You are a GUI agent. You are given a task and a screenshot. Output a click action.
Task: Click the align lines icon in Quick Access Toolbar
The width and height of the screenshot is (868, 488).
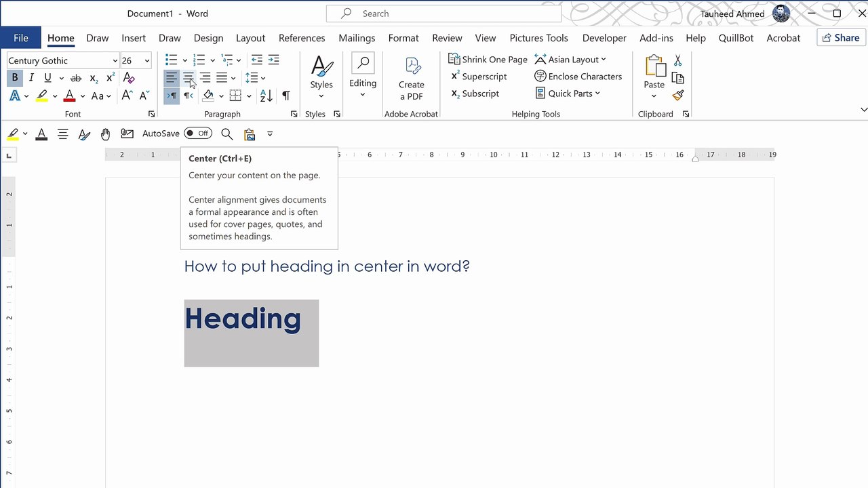tap(63, 134)
